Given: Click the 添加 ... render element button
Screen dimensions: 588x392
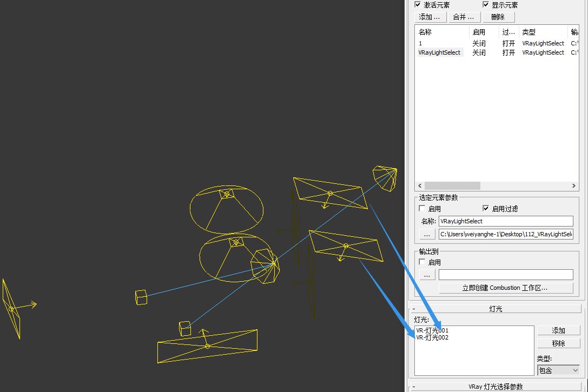Looking at the screenshot, I should (x=430, y=17).
